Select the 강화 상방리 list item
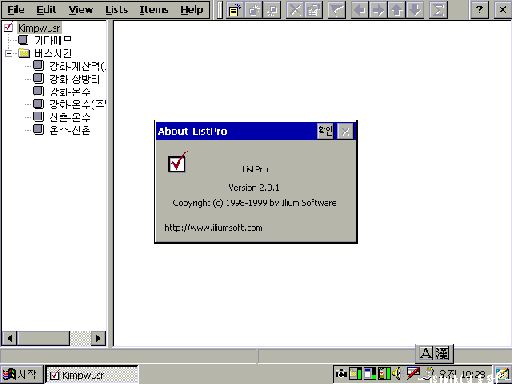 point(74,79)
